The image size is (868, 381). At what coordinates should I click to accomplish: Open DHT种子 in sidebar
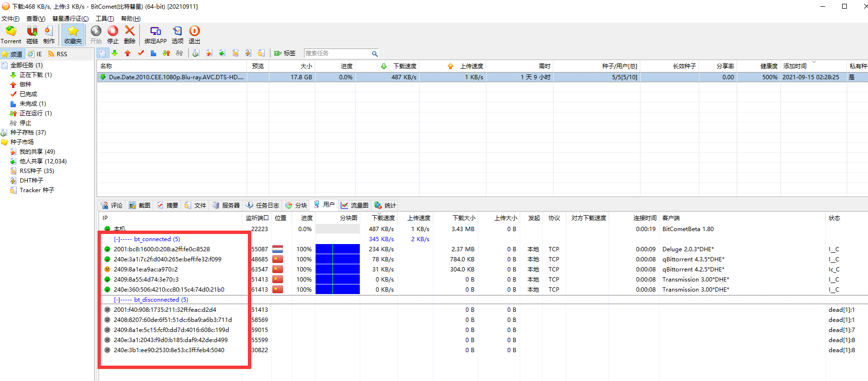coord(27,181)
